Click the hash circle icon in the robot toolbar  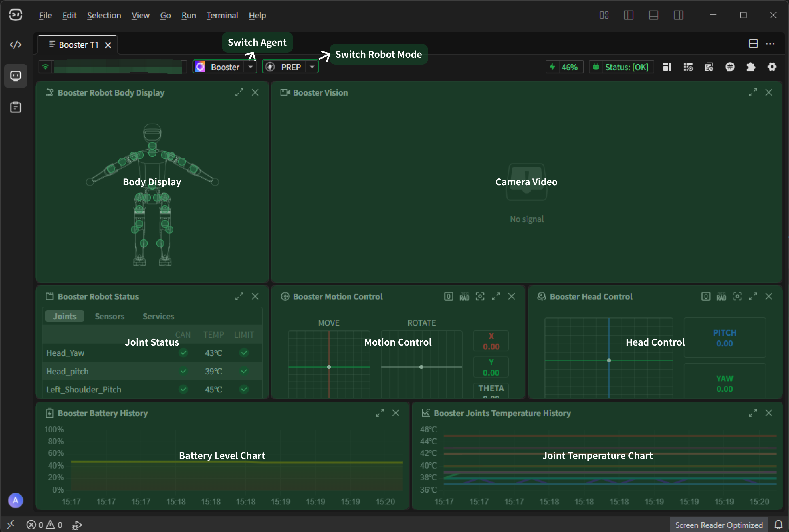pyautogui.click(x=730, y=67)
